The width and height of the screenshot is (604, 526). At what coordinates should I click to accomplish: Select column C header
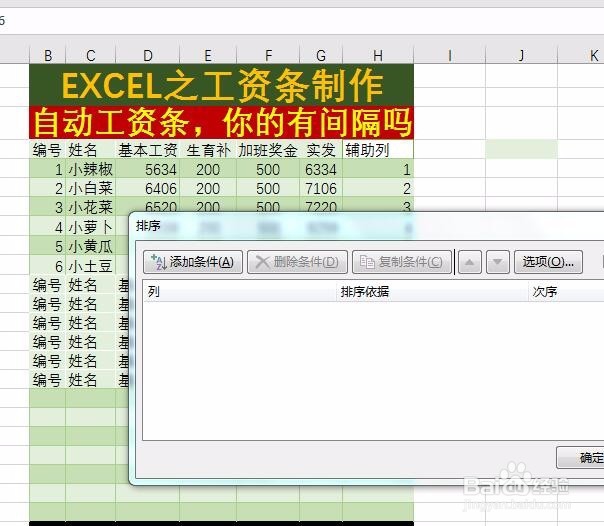(91, 56)
